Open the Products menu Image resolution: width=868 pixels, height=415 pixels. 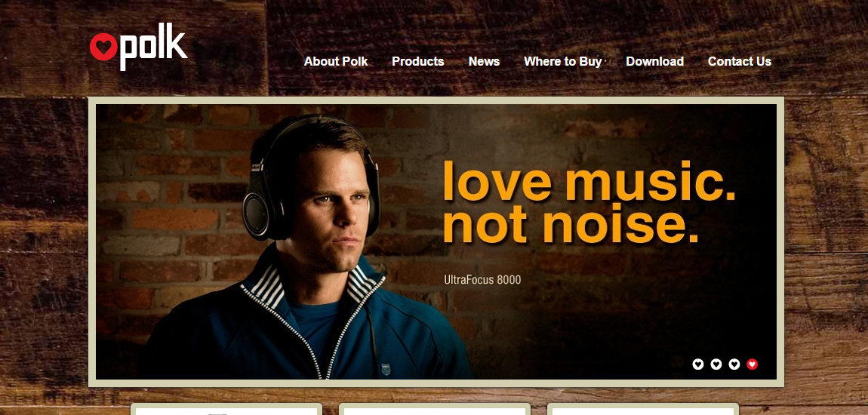[418, 61]
